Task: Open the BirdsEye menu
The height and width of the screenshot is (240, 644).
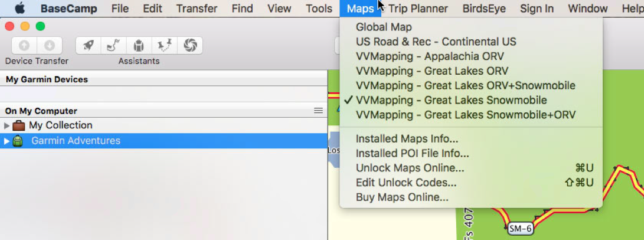Action: (x=484, y=8)
